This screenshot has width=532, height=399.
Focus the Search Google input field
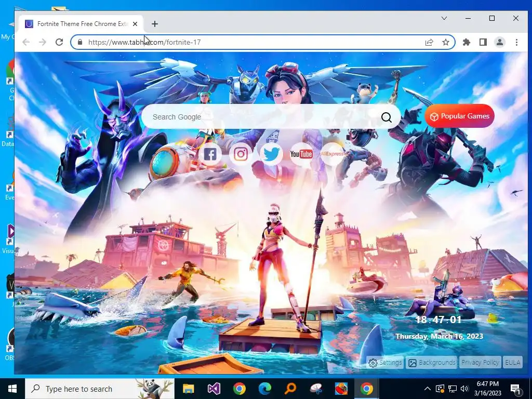click(271, 117)
